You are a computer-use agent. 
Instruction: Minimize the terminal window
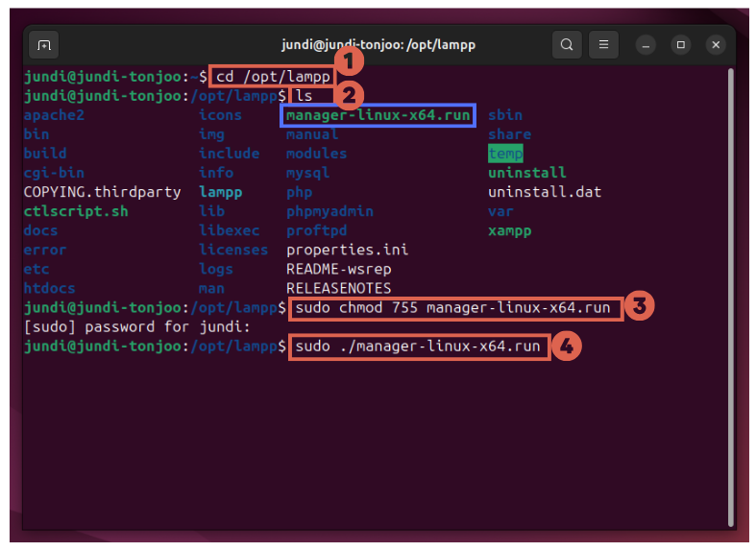point(646,44)
